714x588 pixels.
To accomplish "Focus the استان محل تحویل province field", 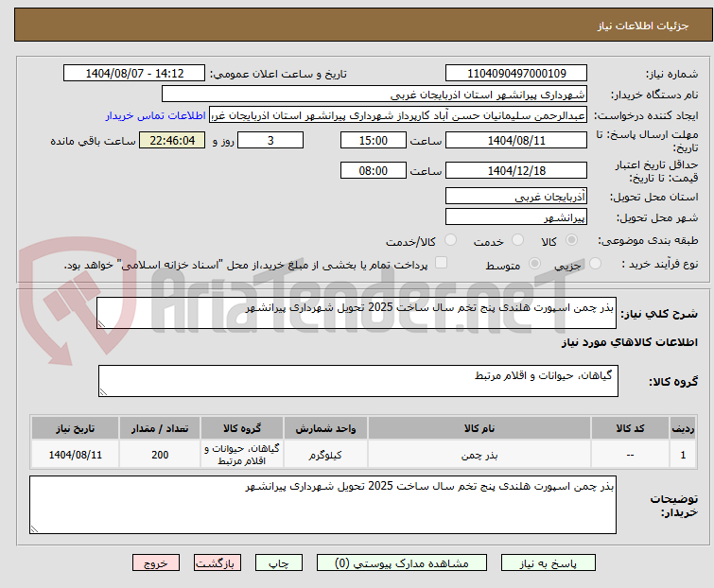I will click(x=516, y=197).
